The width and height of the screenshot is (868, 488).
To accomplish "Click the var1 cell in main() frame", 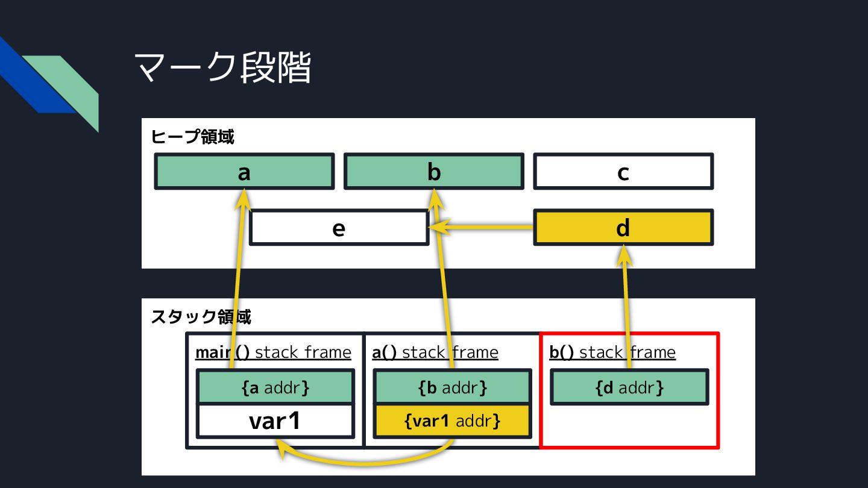I will click(x=275, y=421).
